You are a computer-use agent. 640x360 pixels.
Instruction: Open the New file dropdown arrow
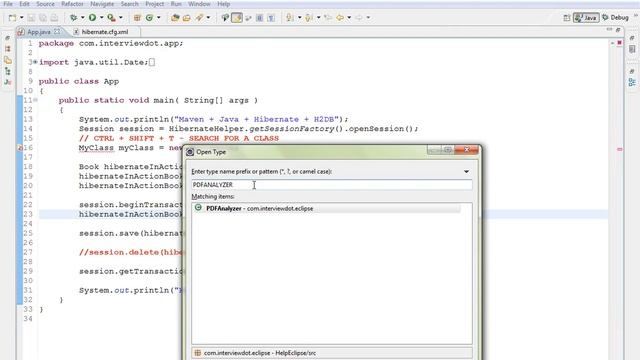(x=22, y=18)
